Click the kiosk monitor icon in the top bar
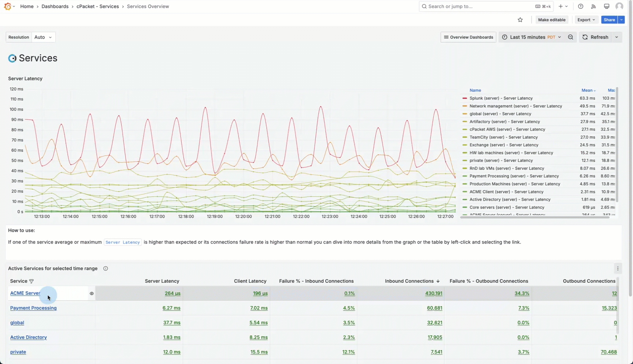Viewport: 633px width, 364px height. click(607, 6)
